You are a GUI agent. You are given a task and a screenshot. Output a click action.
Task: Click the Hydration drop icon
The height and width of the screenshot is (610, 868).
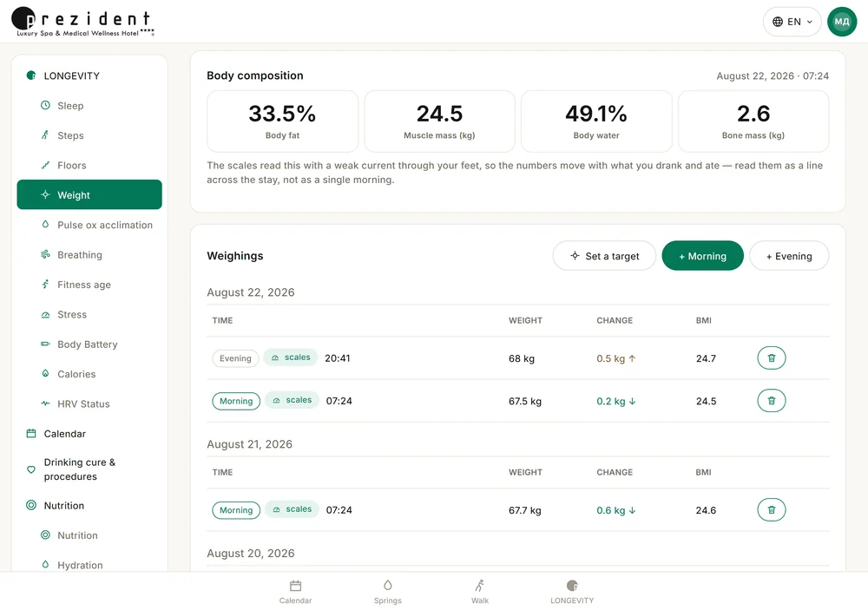(x=45, y=565)
